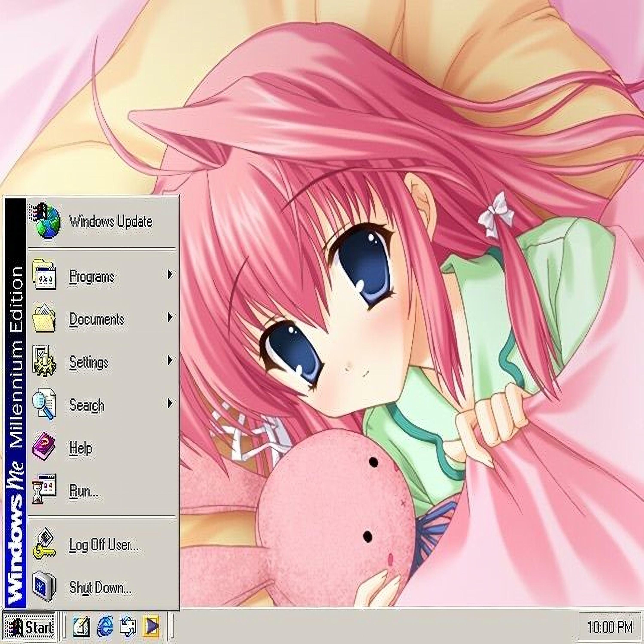
Task: Expand the Documents submenu arrow
Action: tap(170, 317)
